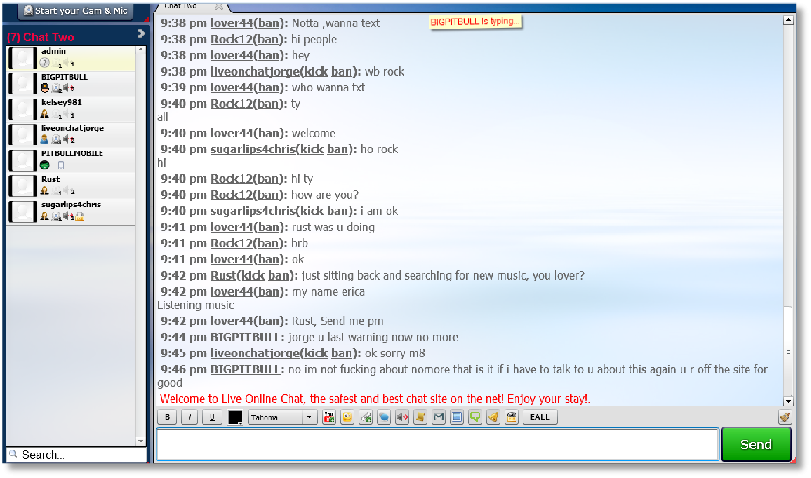Click the Search users field

point(77,454)
